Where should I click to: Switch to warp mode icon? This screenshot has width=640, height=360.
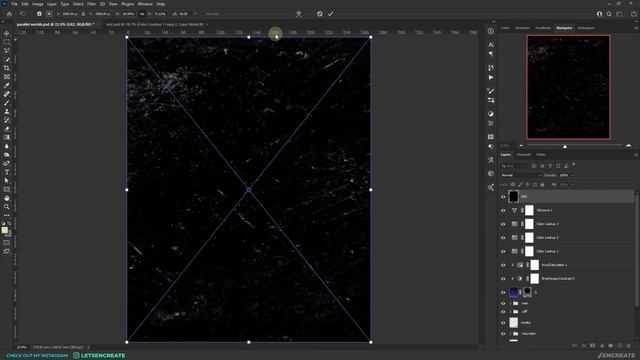[x=299, y=14]
